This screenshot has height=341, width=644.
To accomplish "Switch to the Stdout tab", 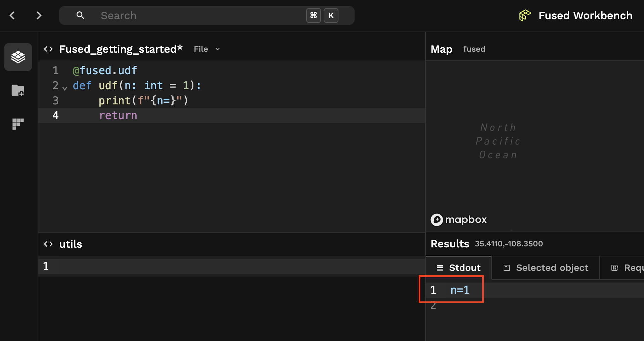I will [459, 267].
